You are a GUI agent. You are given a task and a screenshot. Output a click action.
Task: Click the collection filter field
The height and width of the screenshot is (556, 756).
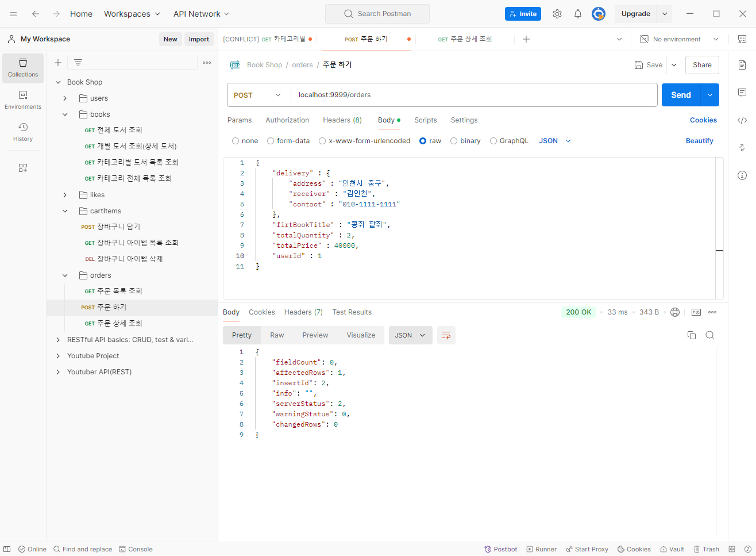coord(133,63)
